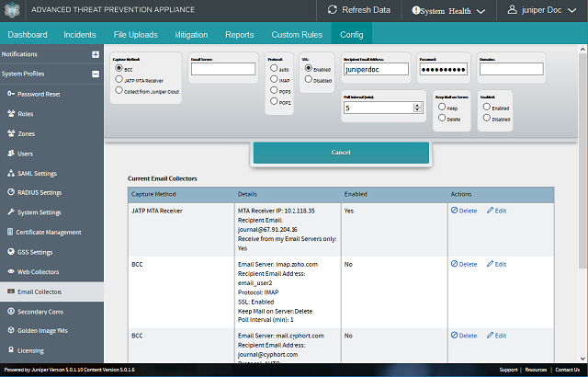Open GSS Settings globe icon
This screenshot has width=588, height=377.
10,252
